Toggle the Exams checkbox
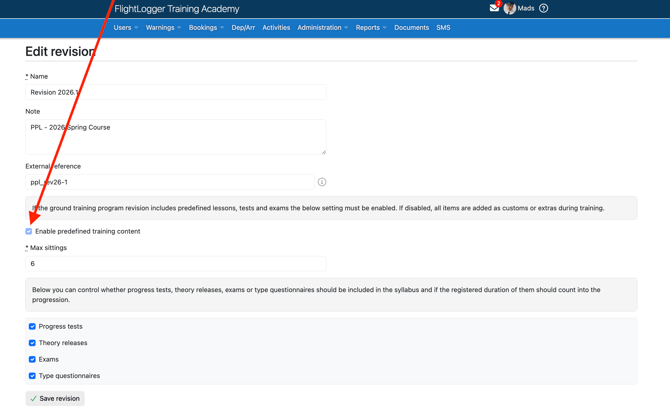 (x=32, y=359)
